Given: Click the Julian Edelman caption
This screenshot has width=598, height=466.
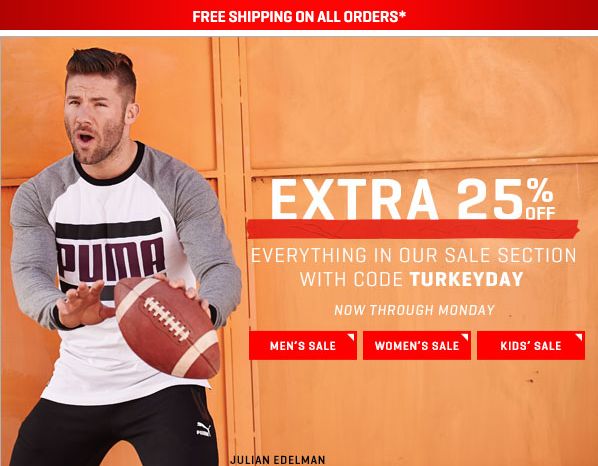Looking at the screenshot, I should point(278,460).
